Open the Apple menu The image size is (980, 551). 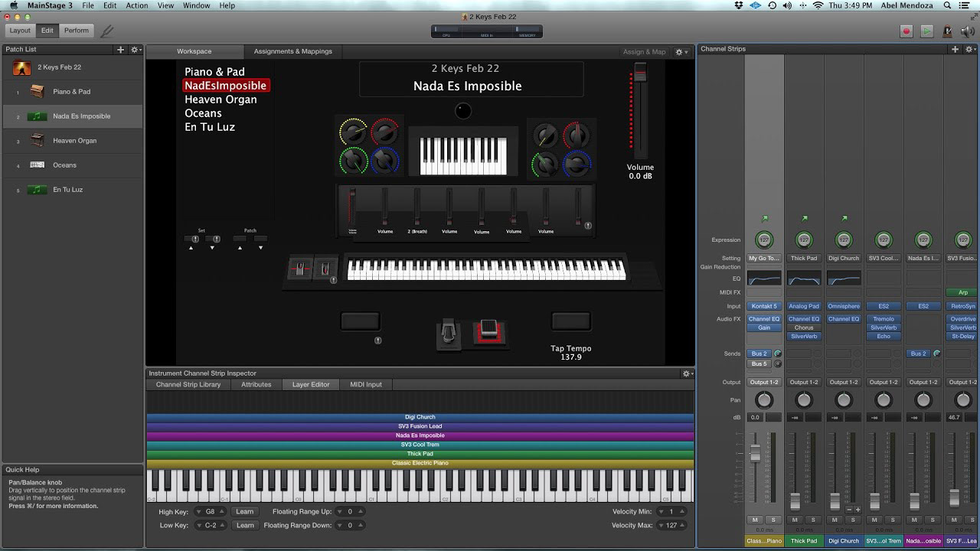[x=13, y=5]
